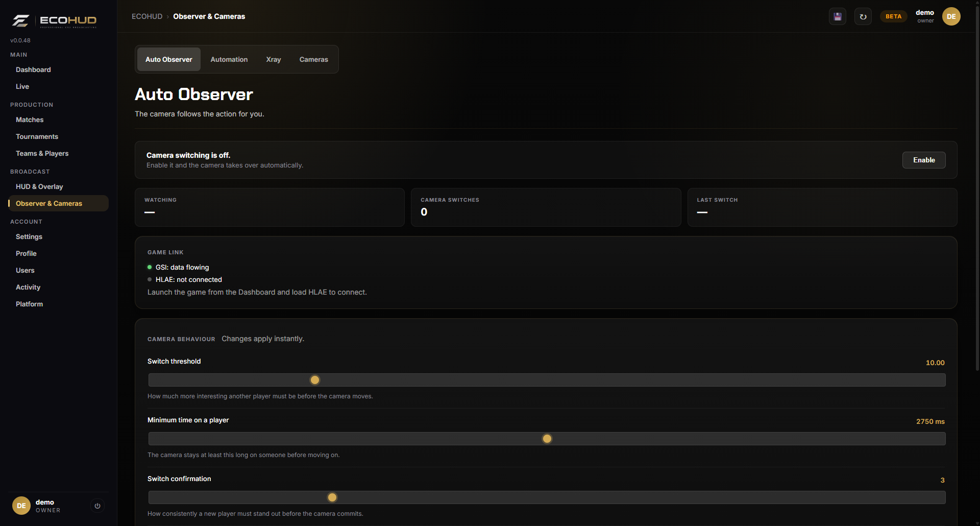This screenshot has width=980, height=526.
Task: Click the Camera Switches count card
Action: coord(546,207)
